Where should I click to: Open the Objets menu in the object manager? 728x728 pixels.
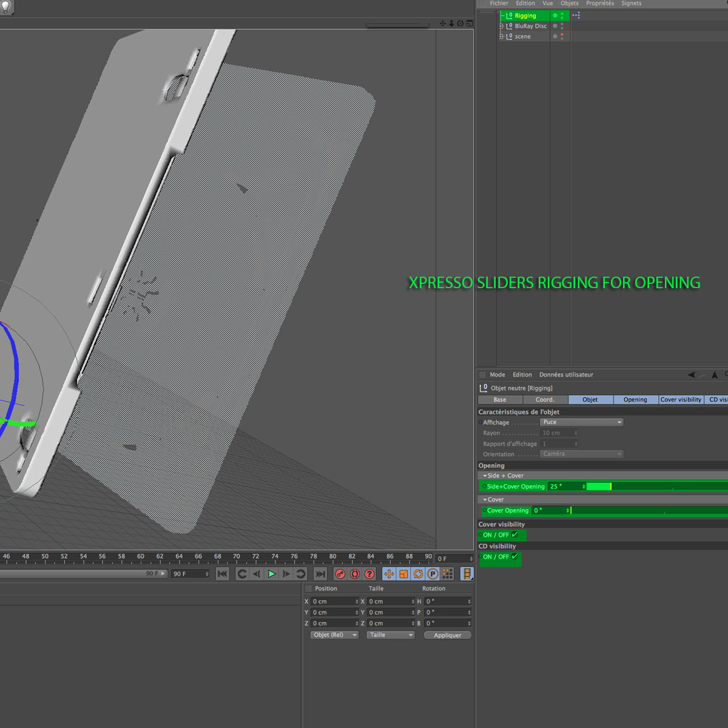pyautogui.click(x=568, y=4)
